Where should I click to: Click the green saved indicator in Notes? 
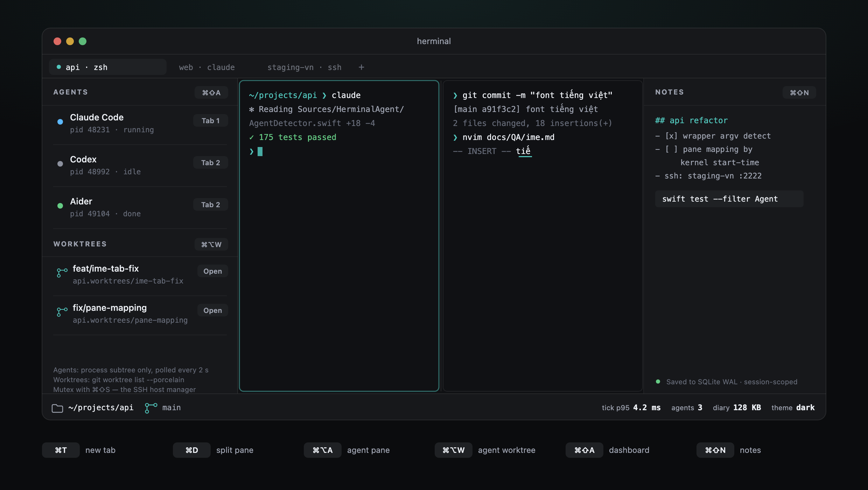[658, 381]
